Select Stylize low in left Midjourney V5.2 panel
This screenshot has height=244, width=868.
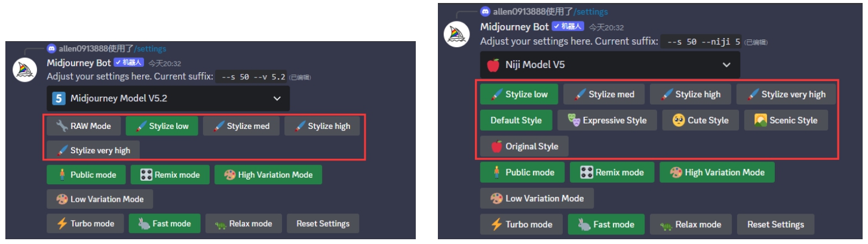(162, 126)
